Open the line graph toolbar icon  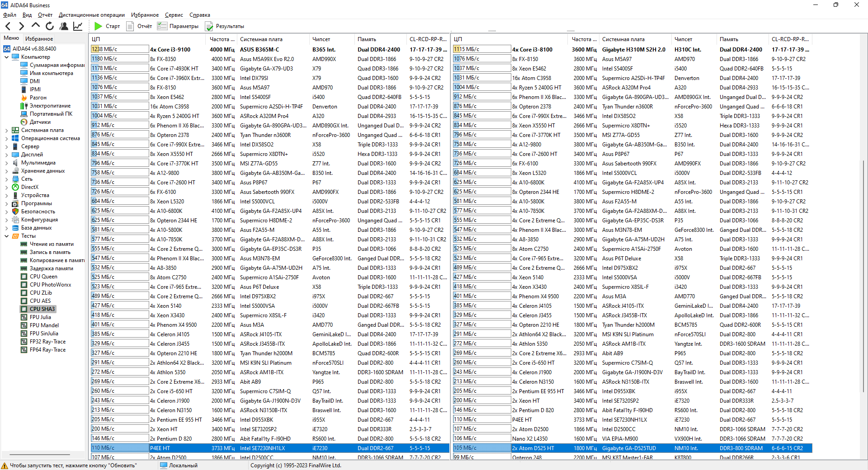78,26
